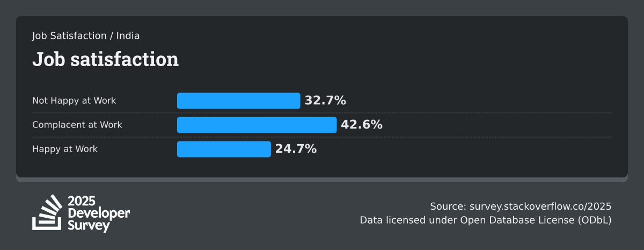Click the blue bar for Not Happy at Work
The height and width of the screenshot is (250, 644).
pyautogui.click(x=238, y=101)
